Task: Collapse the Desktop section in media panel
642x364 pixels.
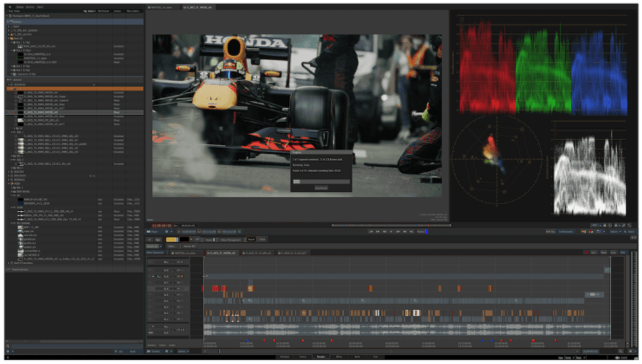Action: pos(8,21)
